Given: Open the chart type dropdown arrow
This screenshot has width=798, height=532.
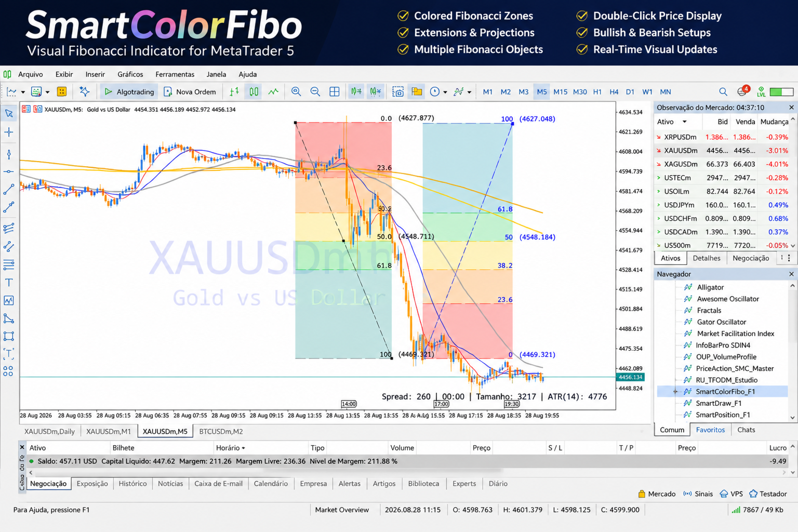Looking at the screenshot, I should click(x=23, y=92).
